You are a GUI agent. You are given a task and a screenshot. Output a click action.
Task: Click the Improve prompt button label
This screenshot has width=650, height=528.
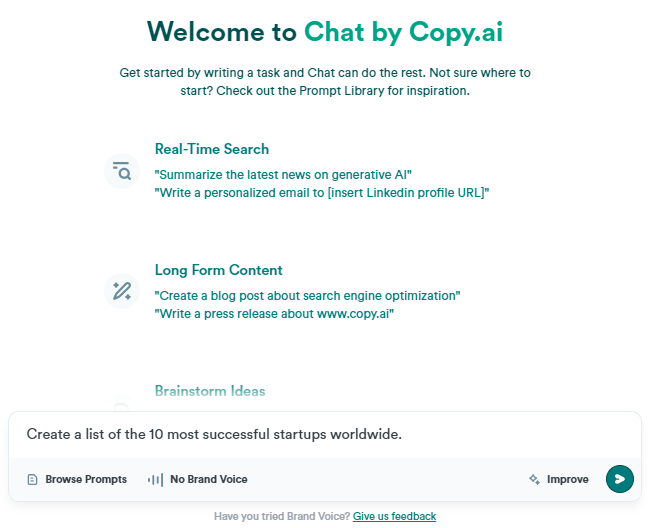click(x=568, y=480)
